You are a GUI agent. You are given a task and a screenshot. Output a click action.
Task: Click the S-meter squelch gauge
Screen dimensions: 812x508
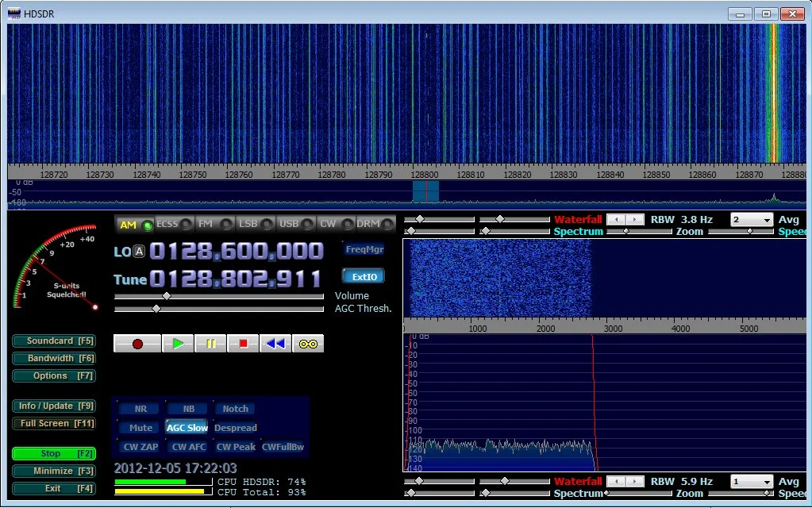[x=54, y=268]
